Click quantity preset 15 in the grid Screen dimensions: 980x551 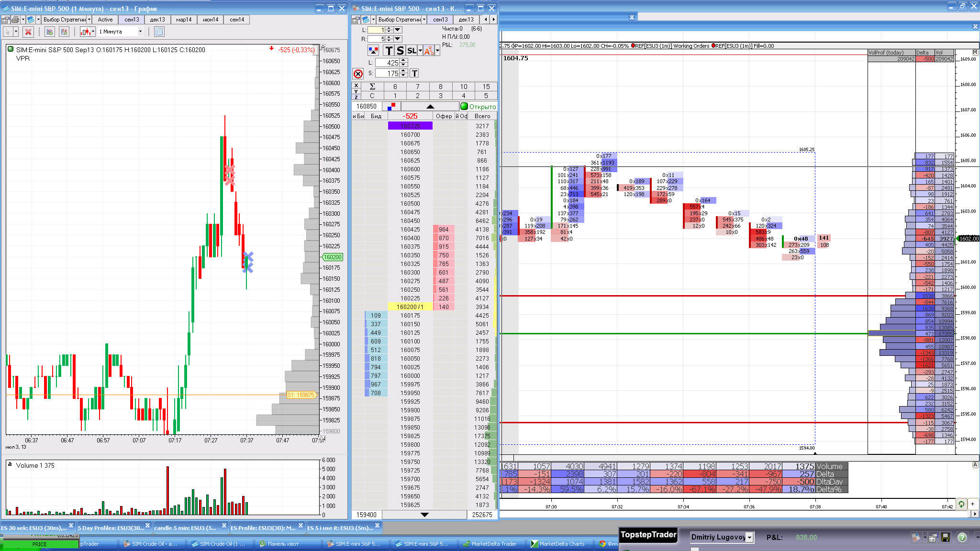[486, 87]
